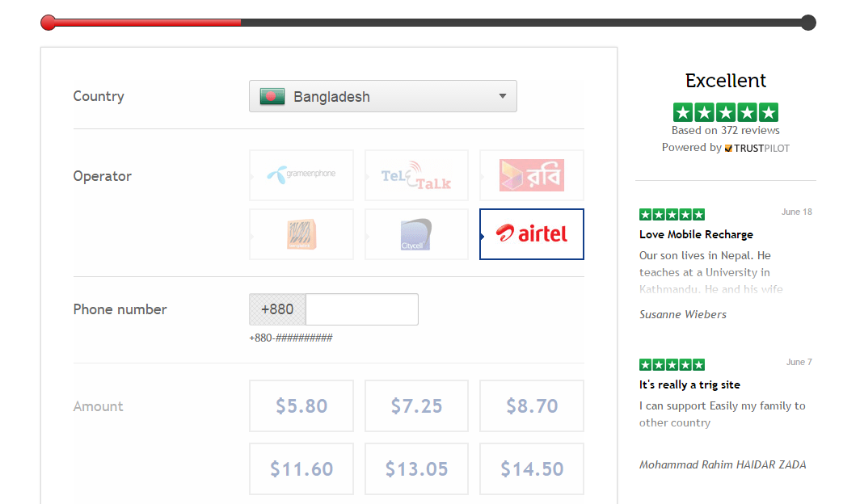
Task: Select the Grameenphone operator
Action: 301,175
